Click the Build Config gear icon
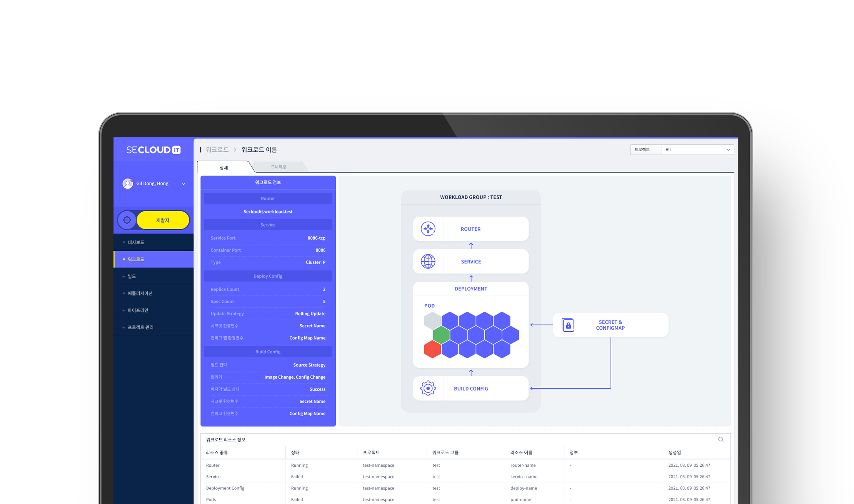 coord(428,389)
